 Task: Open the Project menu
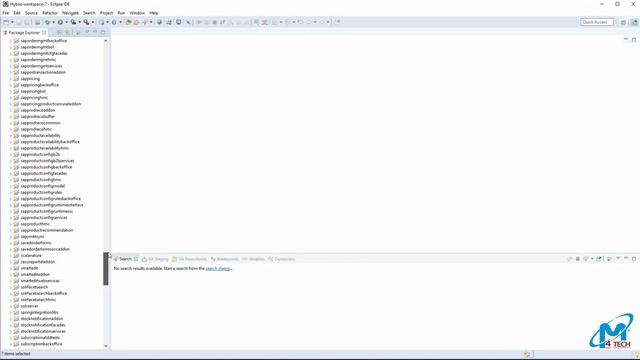coord(106,13)
